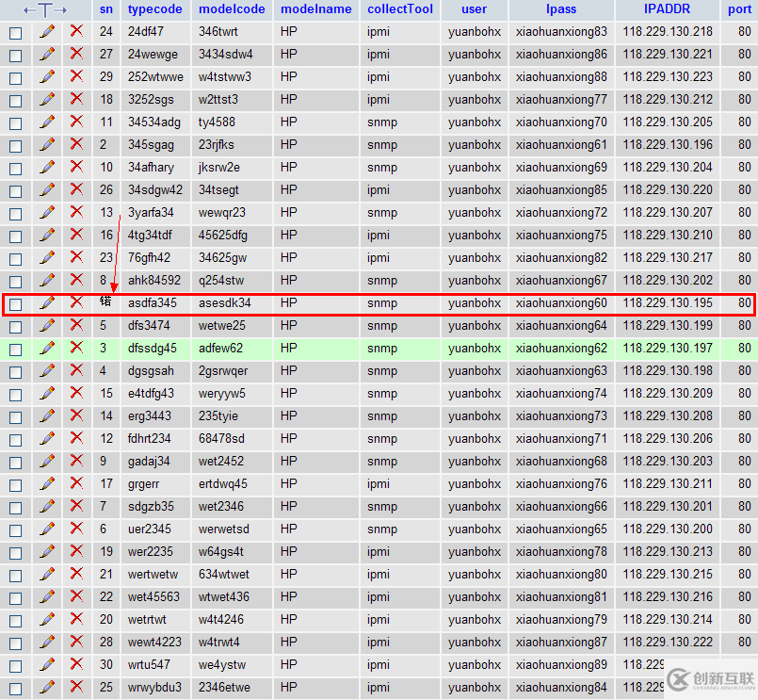
Task: Sort by the collectTool column header
Action: [x=400, y=9]
